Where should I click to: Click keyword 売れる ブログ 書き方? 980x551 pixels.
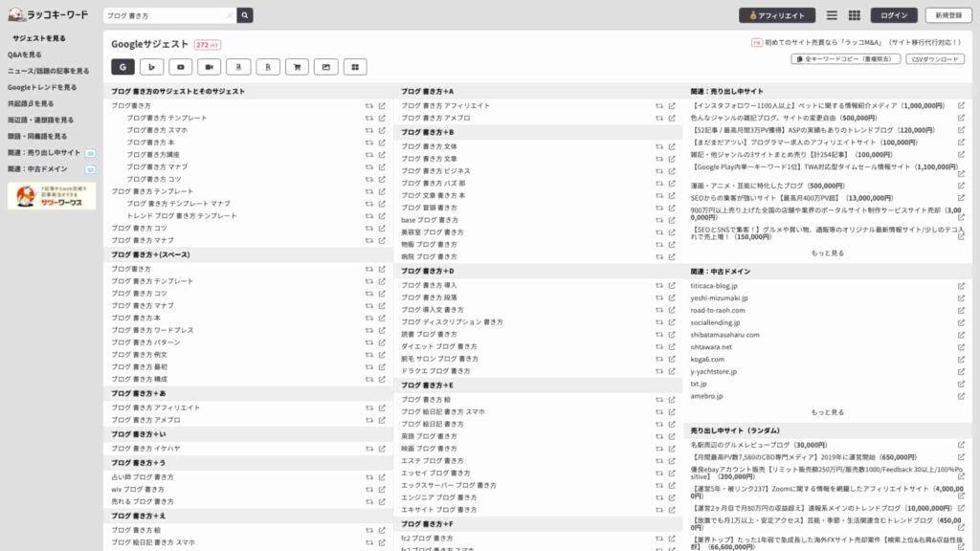tap(143, 501)
